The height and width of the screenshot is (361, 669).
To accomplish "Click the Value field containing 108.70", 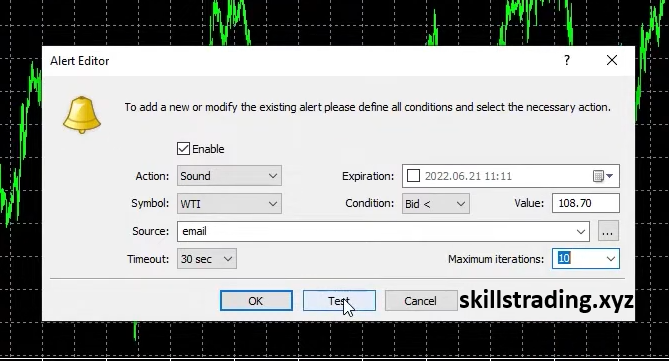I will coord(586,203).
